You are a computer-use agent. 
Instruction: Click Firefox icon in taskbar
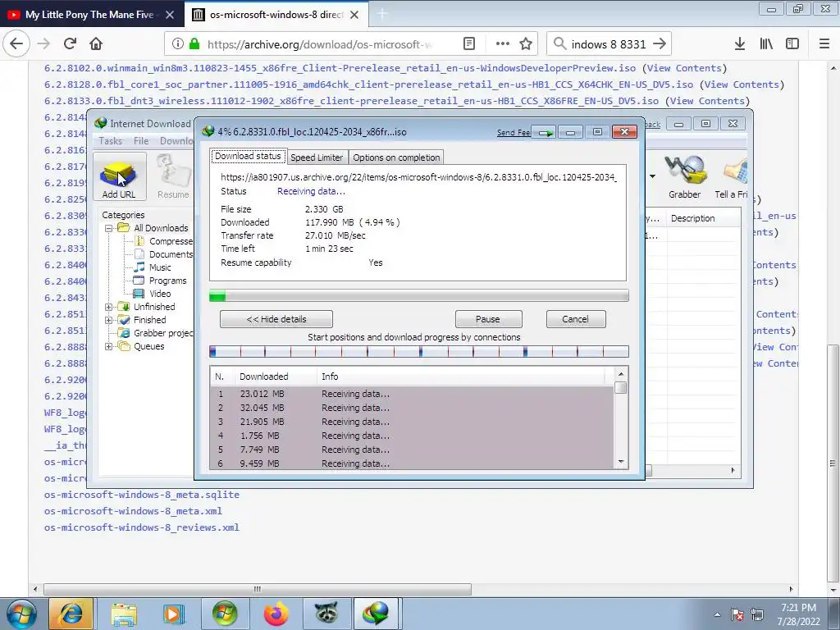pos(276,614)
